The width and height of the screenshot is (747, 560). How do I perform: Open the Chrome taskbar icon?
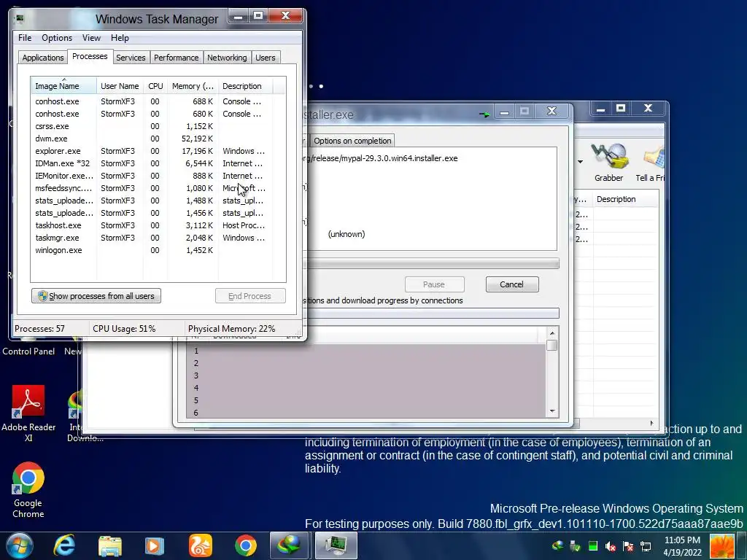tap(245, 545)
